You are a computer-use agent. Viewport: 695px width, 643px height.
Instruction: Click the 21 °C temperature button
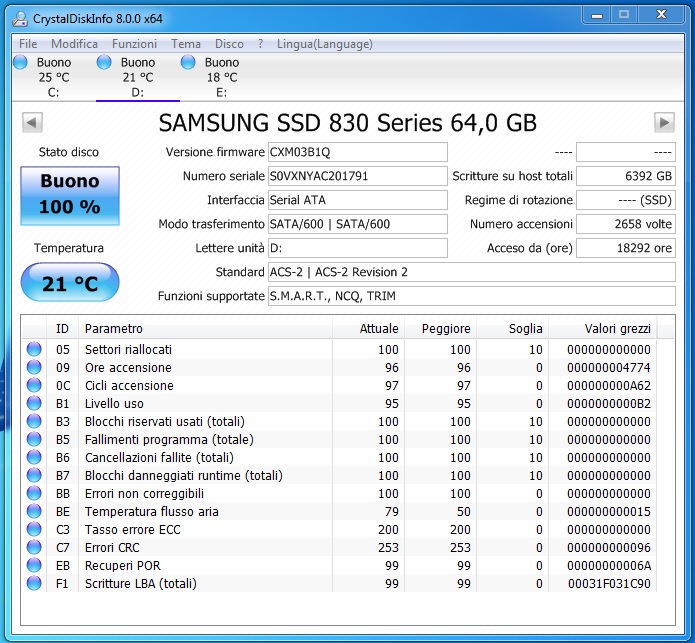click(x=70, y=282)
